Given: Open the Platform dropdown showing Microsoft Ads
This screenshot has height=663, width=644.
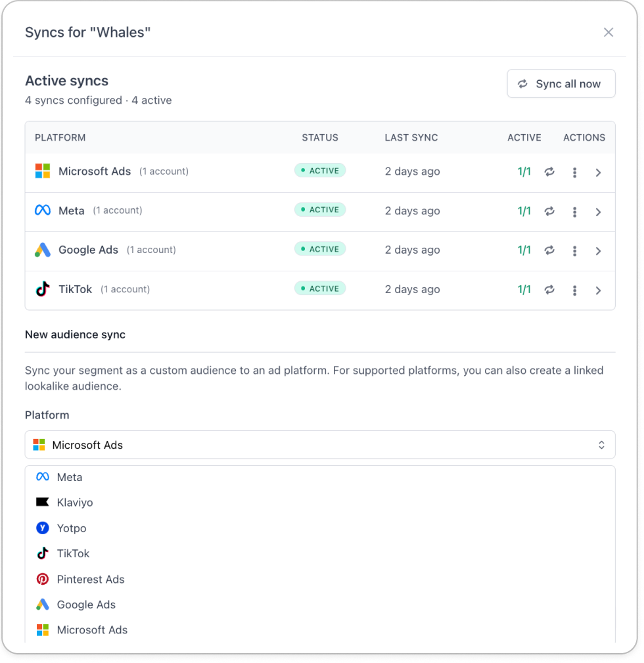Looking at the screenshot, I should pos(319,445).
